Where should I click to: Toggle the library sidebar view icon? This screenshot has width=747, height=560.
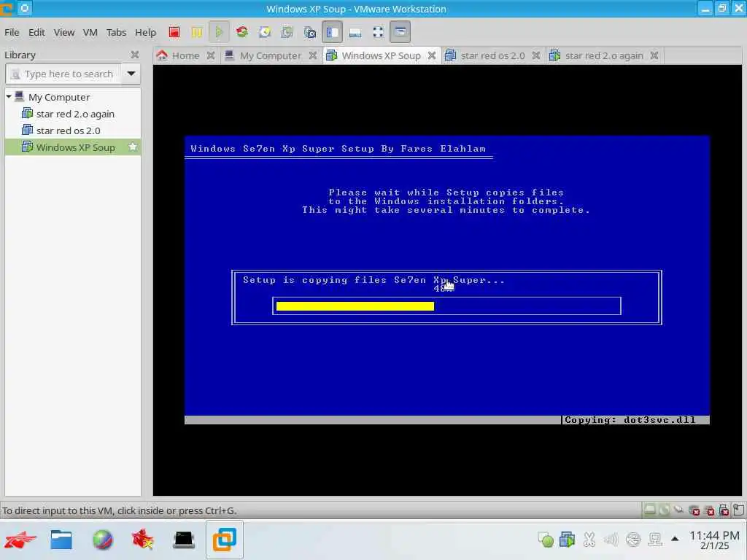click(332, 32)
